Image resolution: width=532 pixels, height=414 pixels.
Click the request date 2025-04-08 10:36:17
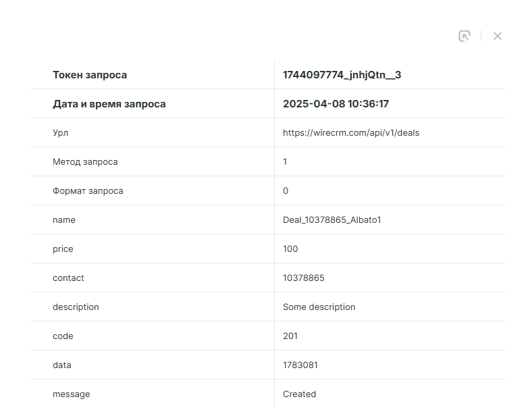click(336, 104)
